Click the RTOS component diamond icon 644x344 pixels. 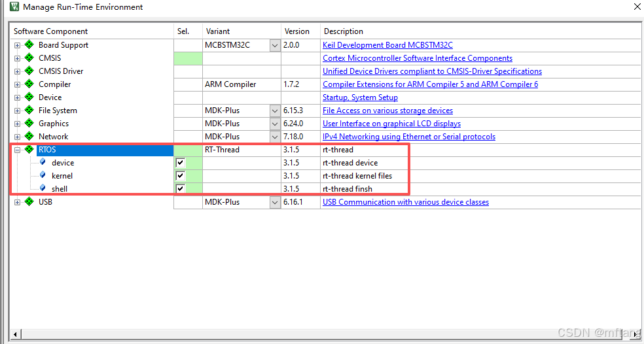(x=29, y=149)
